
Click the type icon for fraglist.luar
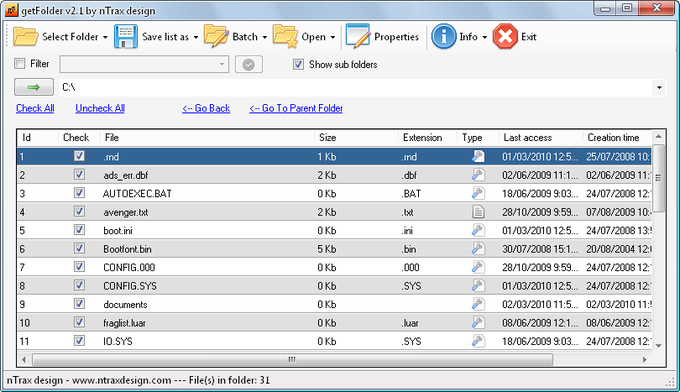tap(478, 322)
